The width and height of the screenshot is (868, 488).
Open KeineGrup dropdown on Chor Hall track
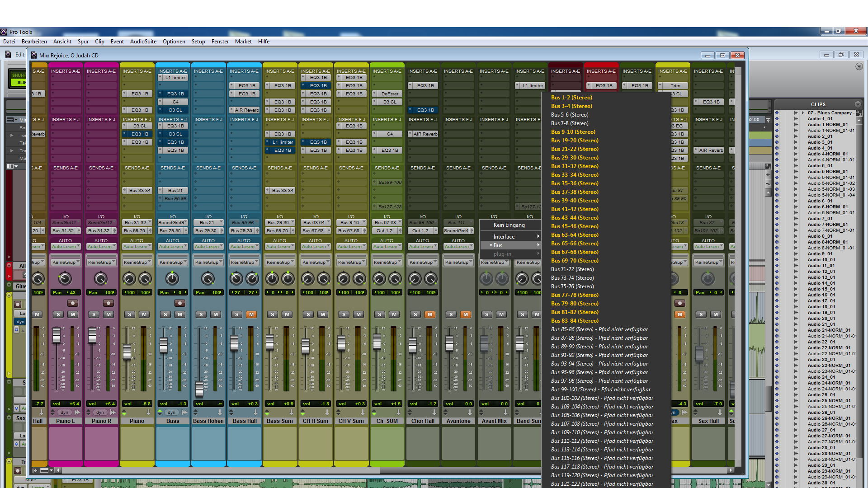[423, 263]
